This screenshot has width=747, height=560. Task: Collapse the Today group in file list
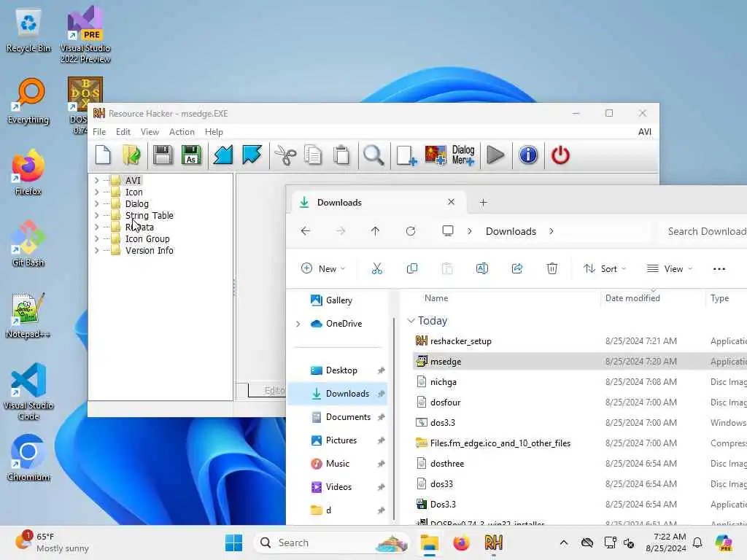pos(411,321)
